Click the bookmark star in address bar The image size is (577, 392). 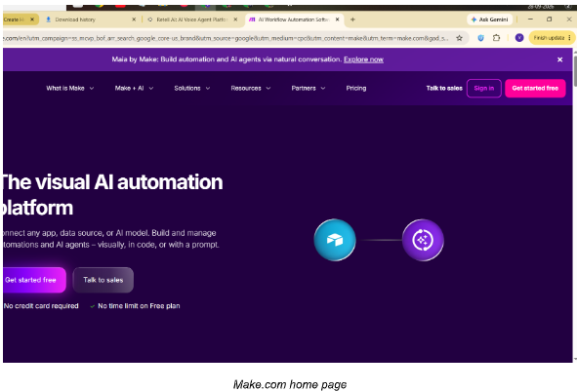459,38
